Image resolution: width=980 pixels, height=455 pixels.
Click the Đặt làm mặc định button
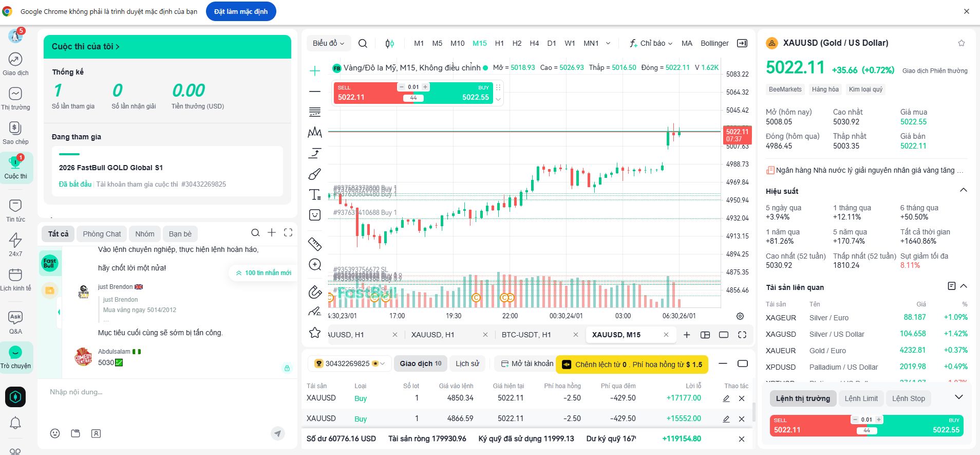[x=241, y=11]
